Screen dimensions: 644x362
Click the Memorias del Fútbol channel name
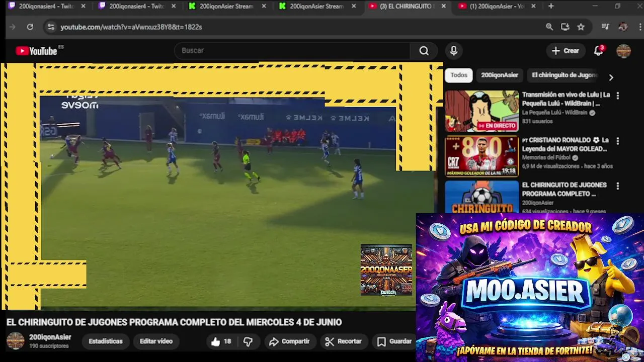(547, 157)
